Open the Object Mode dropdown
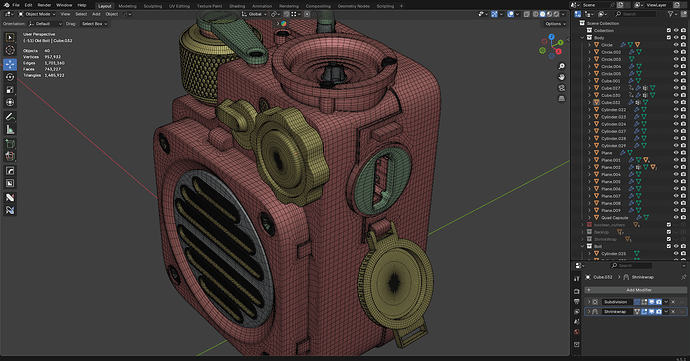690x361 pixels. point(37,14)
